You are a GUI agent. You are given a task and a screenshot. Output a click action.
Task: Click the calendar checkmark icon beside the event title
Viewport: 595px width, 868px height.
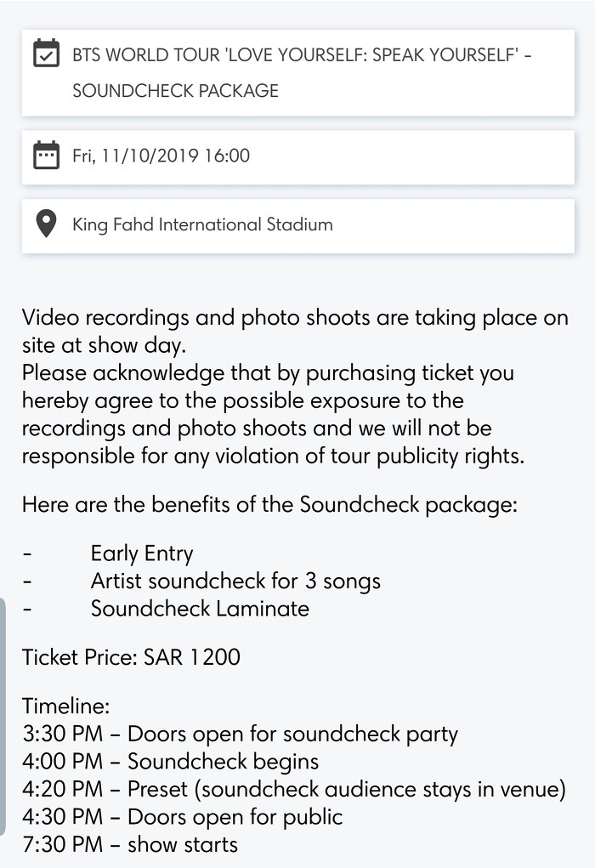tap(47, 54)
